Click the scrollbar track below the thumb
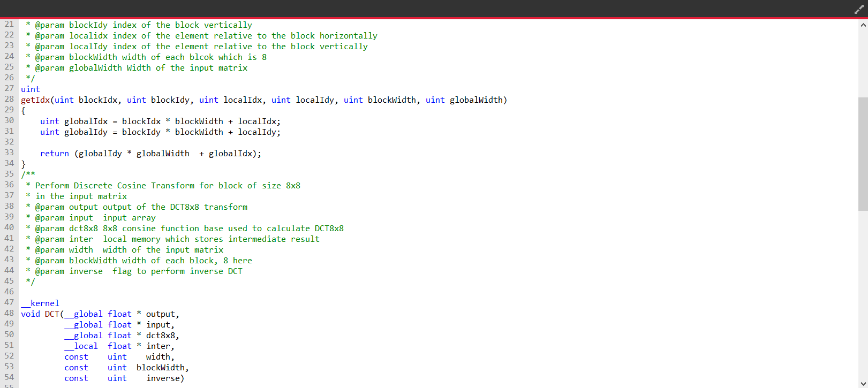Image resolution: width=868 pixels, height=388 pixels. tap(863, 294)
